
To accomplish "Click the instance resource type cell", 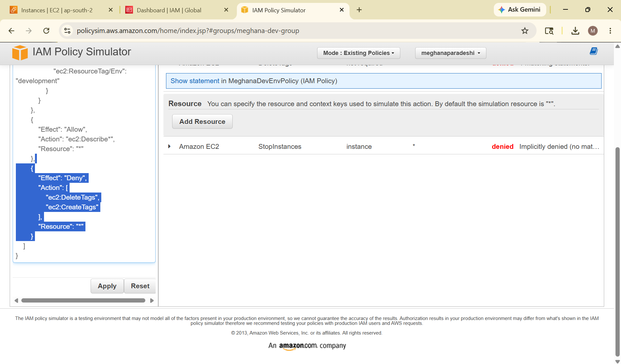I will point(359,147).
